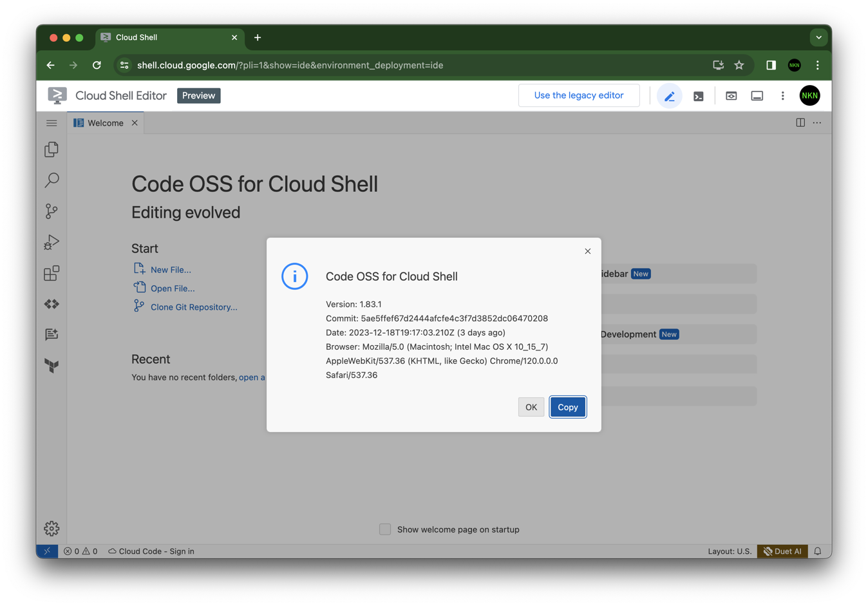This screenshot has width=868, height=606.
Task: Click the Preview badge
Action: coord(199,95)
